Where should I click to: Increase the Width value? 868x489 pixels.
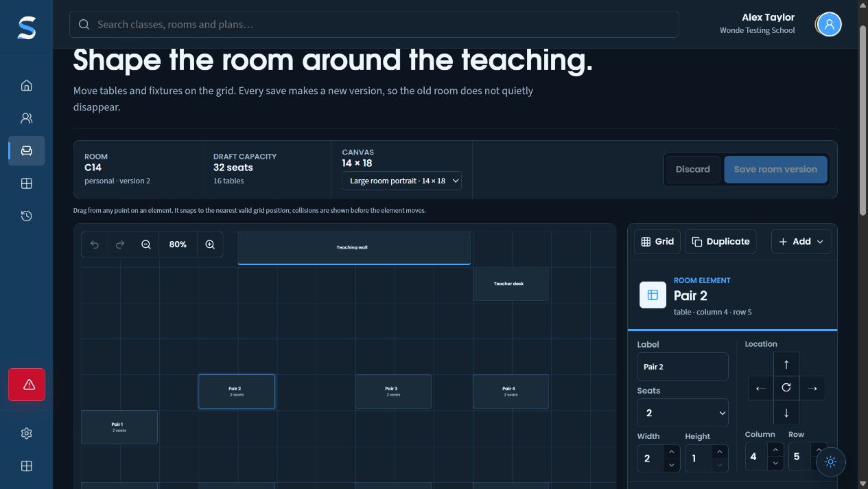671,451
